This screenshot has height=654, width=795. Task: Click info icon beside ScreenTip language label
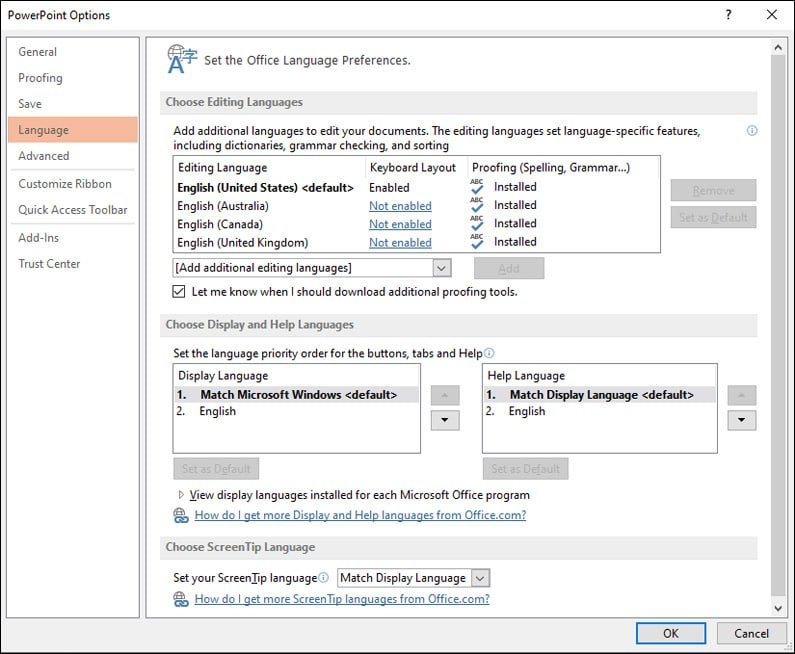(323, 577)
